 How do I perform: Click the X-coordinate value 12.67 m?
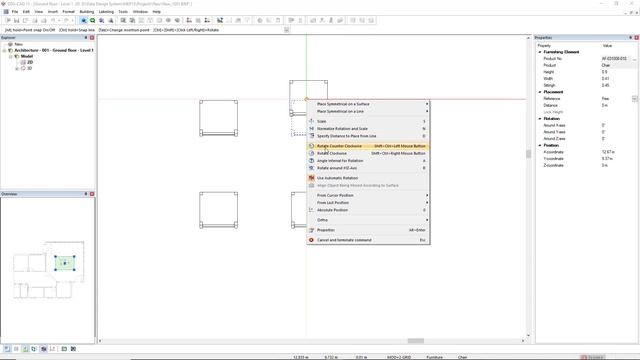pos(607,152)
